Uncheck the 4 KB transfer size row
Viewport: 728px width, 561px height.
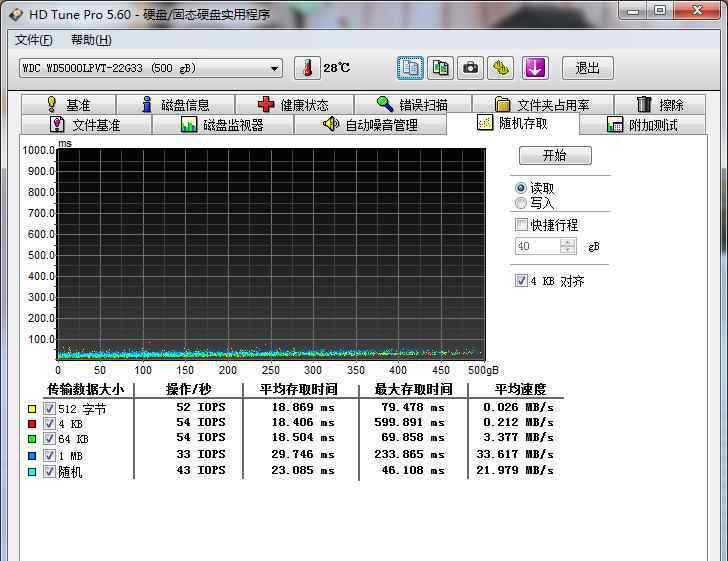[x=49, y=424]
